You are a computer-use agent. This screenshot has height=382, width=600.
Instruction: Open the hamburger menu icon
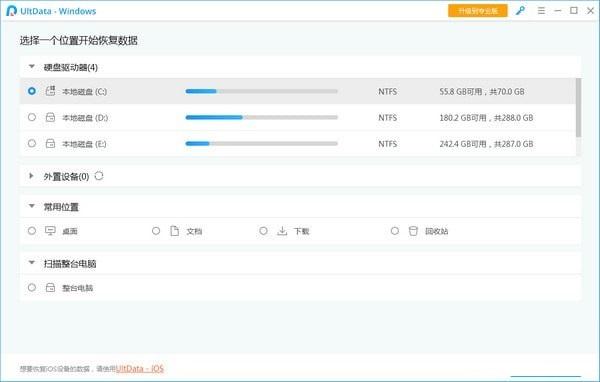tap(541, 11)
